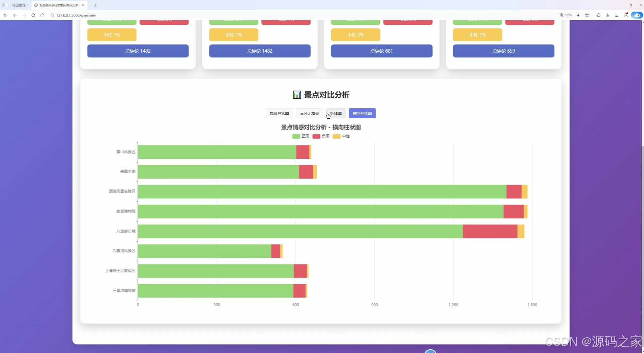Click the lightning speed mode icon
The height and width of the screenshot is (353, 644).
point(578,15)
